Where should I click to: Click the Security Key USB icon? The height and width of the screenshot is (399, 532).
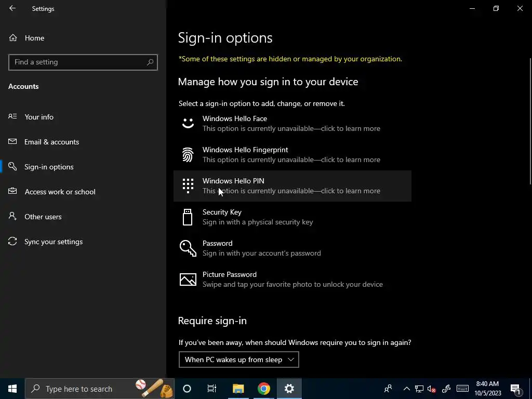188,217
